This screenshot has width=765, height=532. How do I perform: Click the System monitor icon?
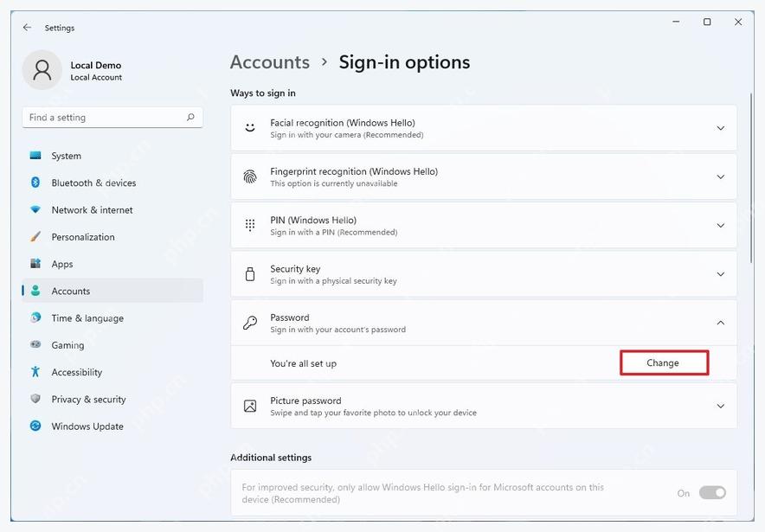[35, 156]
